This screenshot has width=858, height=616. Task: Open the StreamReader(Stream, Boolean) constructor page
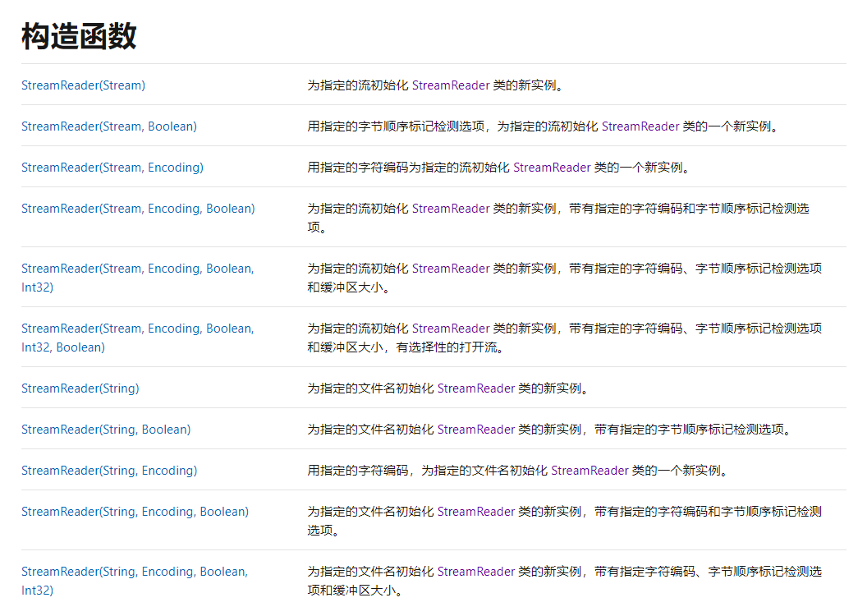point(108,126)
